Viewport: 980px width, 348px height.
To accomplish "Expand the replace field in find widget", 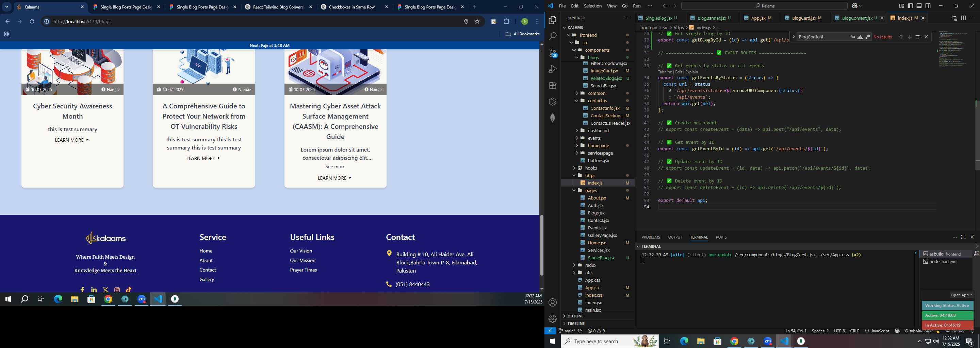I will pyautogui.click(x=794, y=37).
